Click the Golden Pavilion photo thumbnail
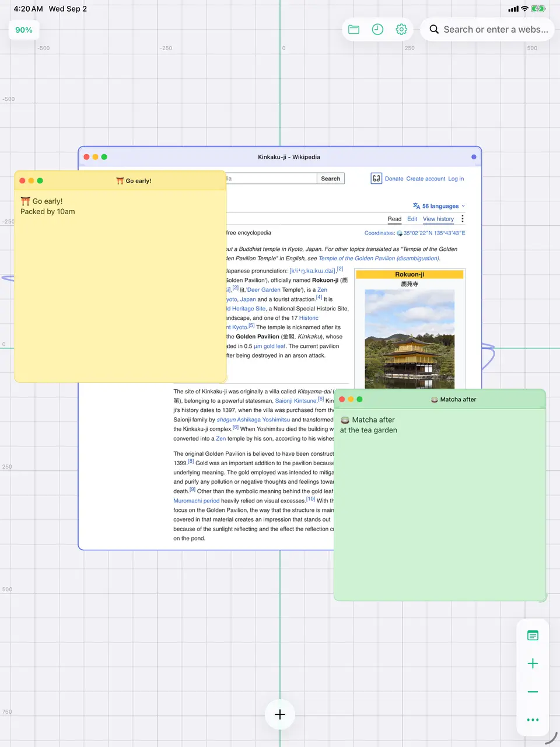 [x=409, y=339]
